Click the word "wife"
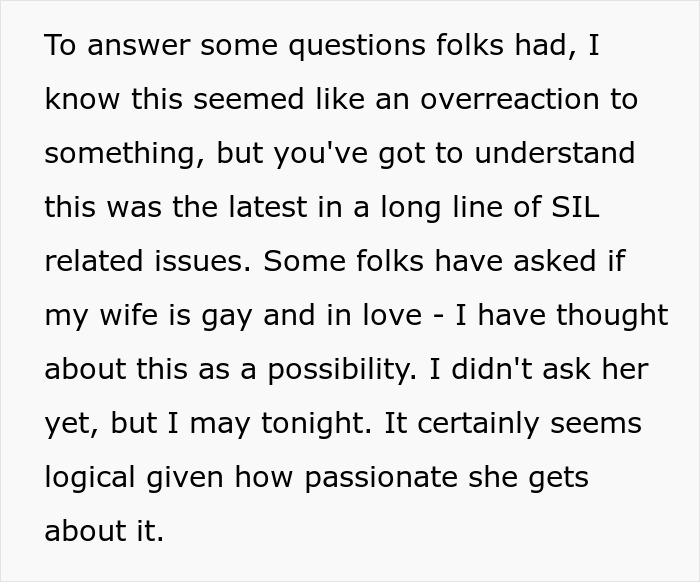Viewport: 700px width, 582px height. tap(129, 315)
